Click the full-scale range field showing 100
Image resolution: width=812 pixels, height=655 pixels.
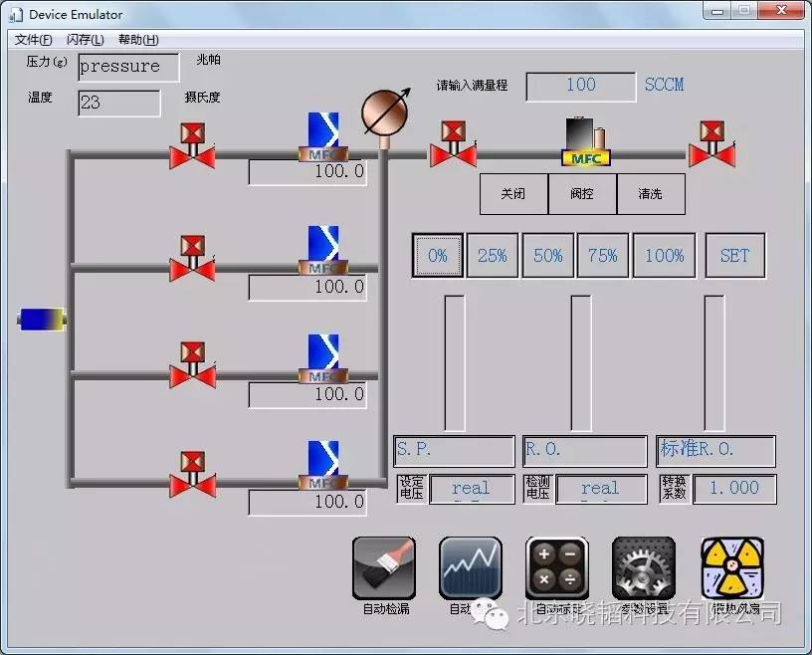(x=580, y=87)
